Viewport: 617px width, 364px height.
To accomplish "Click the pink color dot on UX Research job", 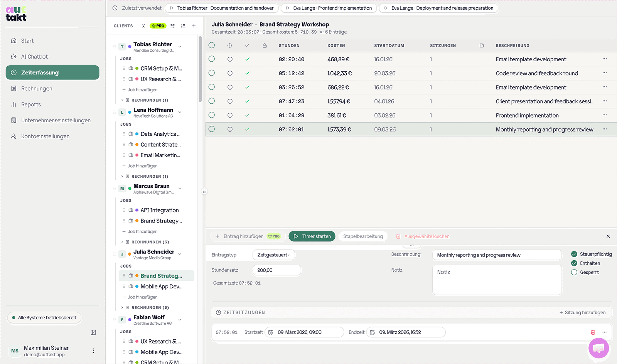I will [x=137, y=79].
